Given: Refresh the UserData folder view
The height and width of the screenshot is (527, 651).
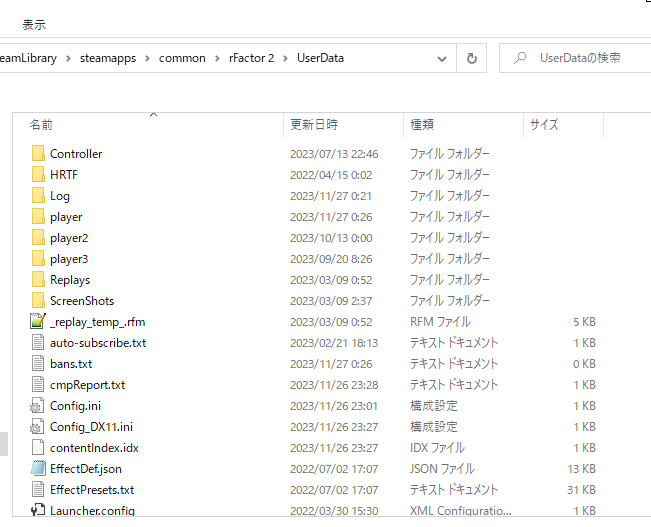Looking at the screenshot, I should point(472,58).
